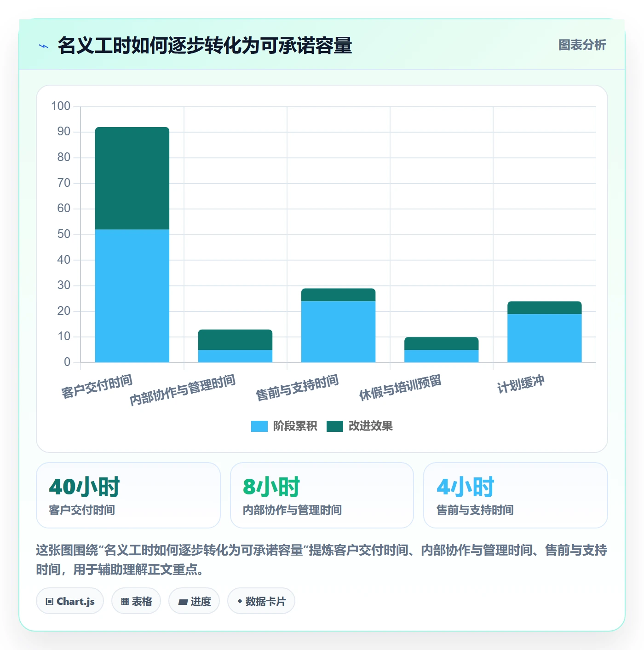Click the 客户交付时间 x-axis label

(x=97, y=386)
